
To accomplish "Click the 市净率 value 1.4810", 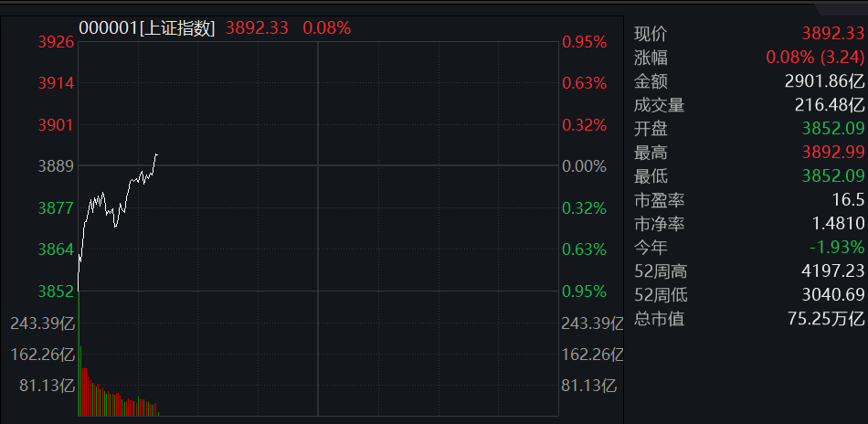I will pyautogui.click(x=839, y=224).
